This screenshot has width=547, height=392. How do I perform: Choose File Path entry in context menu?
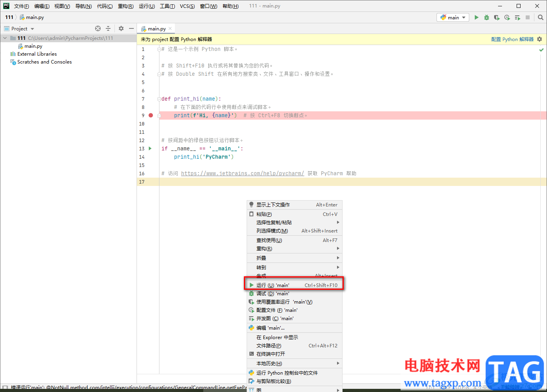tap(294, 345)
